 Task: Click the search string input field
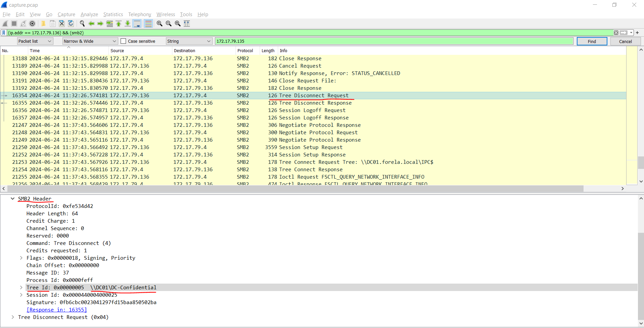pos(394,41)
